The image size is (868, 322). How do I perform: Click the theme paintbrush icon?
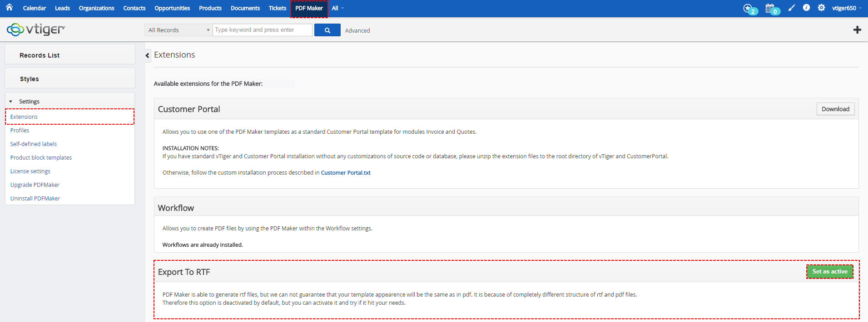[792, 8]
